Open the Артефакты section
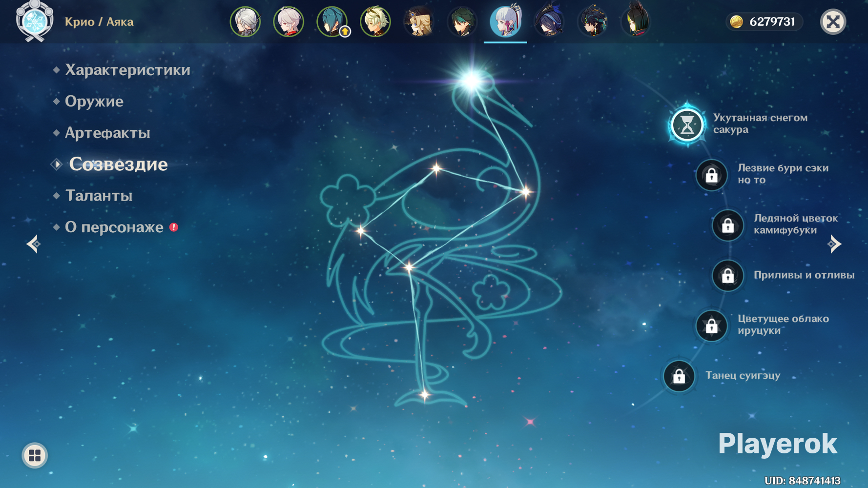The width and height of the screenshot is (868, 488). click(x=107, y=133)
